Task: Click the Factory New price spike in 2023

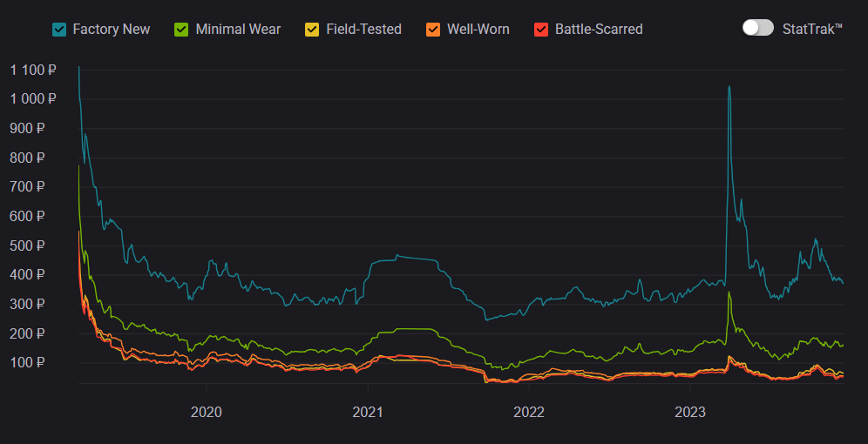Action: click(729, 87)
